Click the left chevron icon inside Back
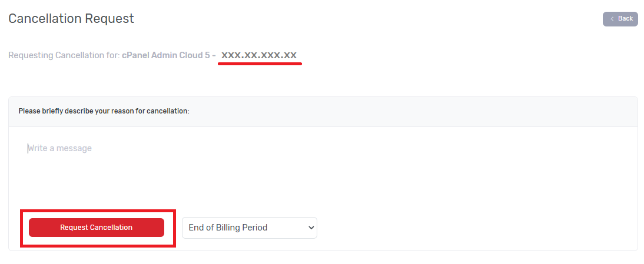The width and height of the screenshot is (644, 264). (612, 19)
